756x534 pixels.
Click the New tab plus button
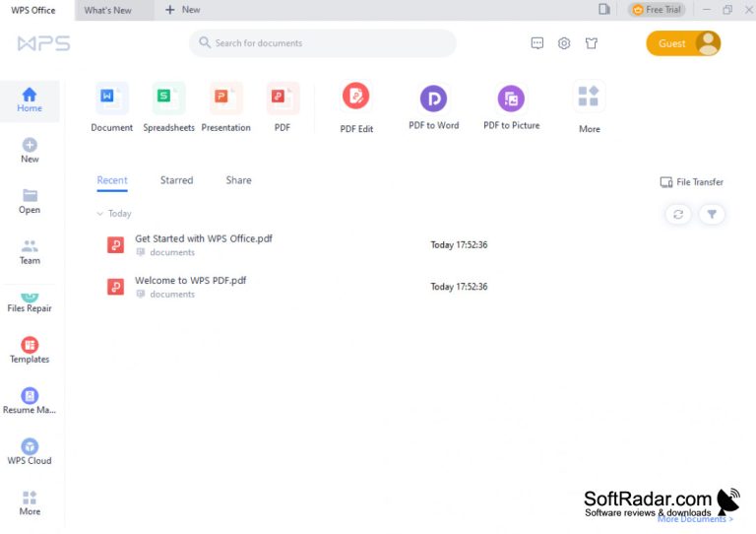(183, 10)
